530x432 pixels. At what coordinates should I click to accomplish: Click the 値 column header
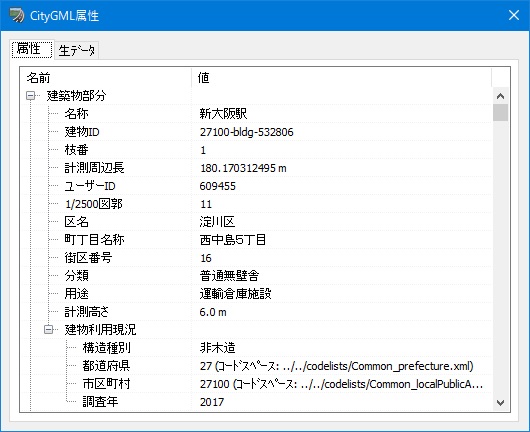[x=341, y=78]
